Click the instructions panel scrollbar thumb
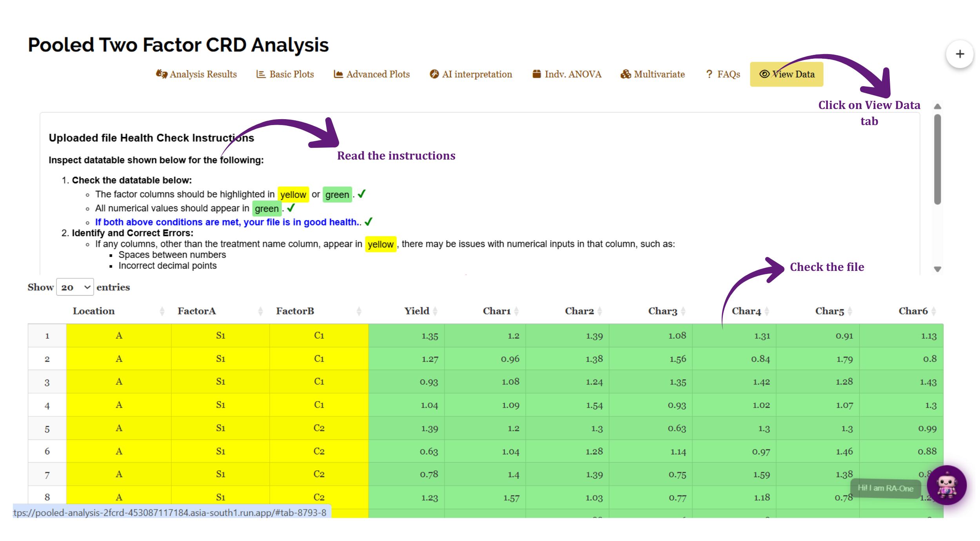980x541 pixels. click(937, 159)
